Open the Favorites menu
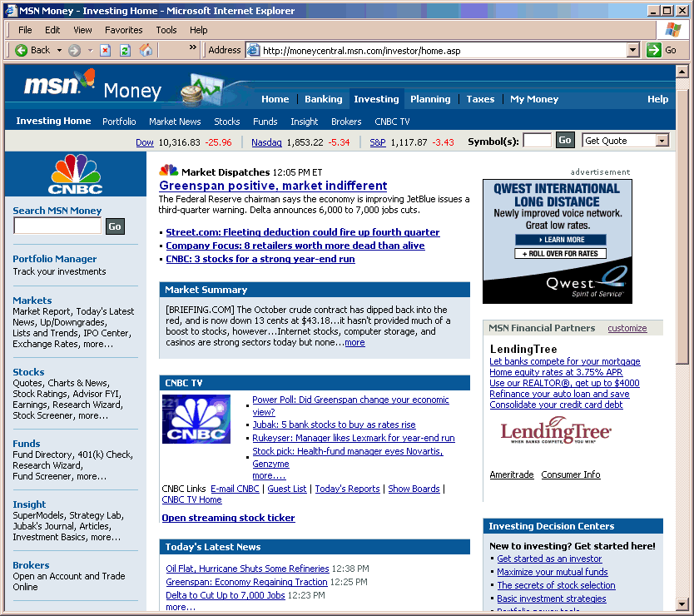 pos(123,29)
